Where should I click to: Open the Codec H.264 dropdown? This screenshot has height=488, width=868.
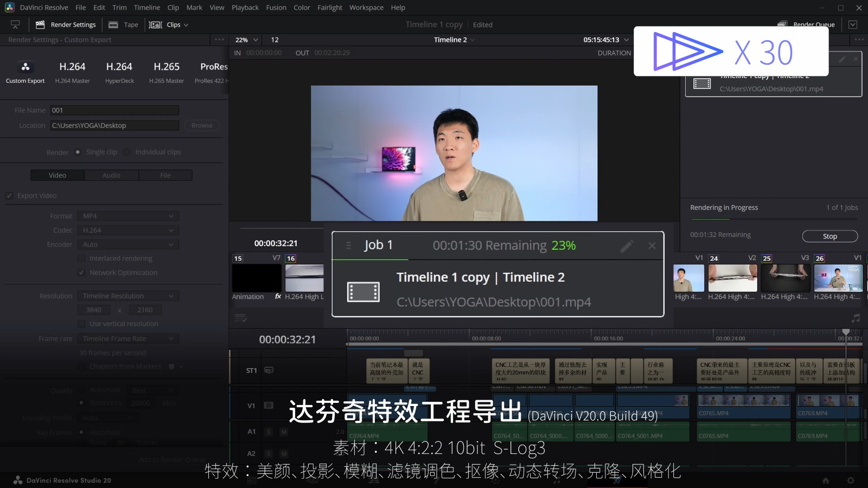tap(128, 230)
